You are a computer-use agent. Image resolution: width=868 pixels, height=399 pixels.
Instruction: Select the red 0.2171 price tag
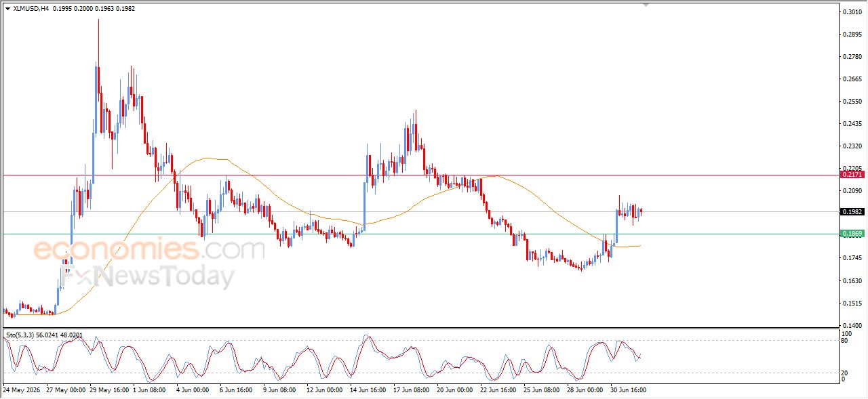pyautogui.click(x=852, y=175)
